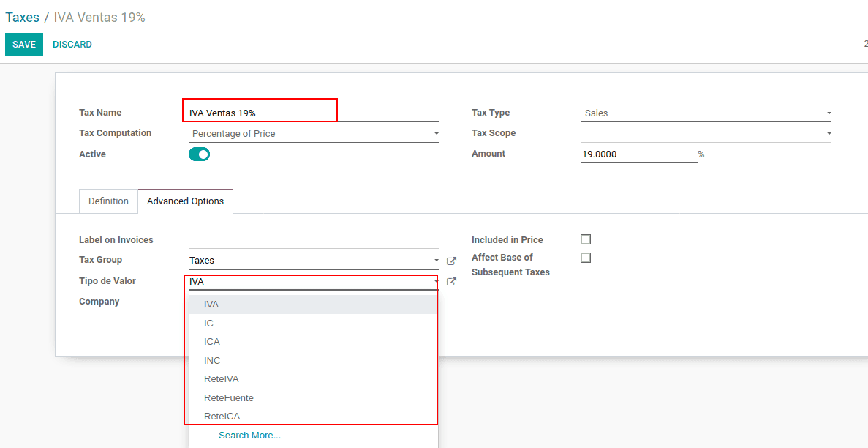Click the Company label
This screenshot has width=868, height=448.
[x=99, y=302]
